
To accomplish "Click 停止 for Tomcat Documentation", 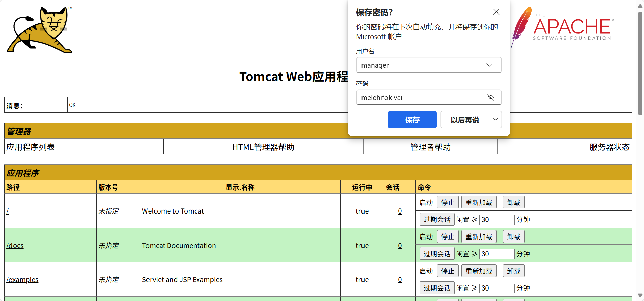I will click(x=448, y=236).
